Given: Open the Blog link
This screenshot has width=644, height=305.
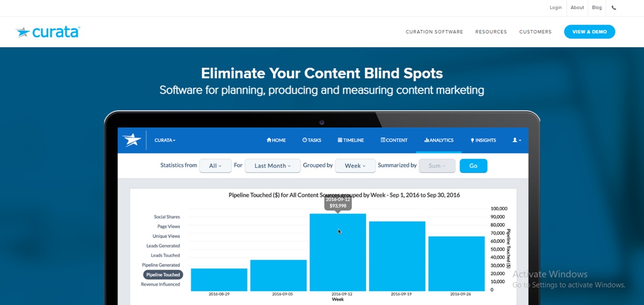Looking at the screenshot, I should 597,8.
